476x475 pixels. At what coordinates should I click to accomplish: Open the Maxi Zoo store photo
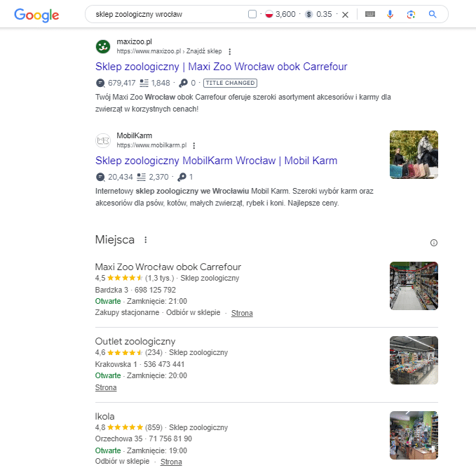click(x=414, y=286)
